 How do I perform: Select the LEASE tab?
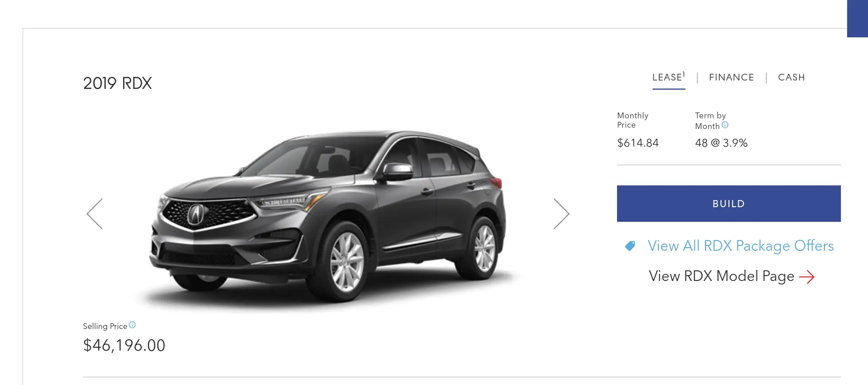(x=669, y=77)
